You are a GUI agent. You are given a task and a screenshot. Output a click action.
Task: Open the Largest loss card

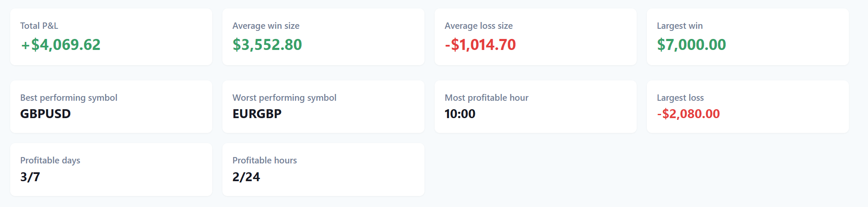click(748, 107)
